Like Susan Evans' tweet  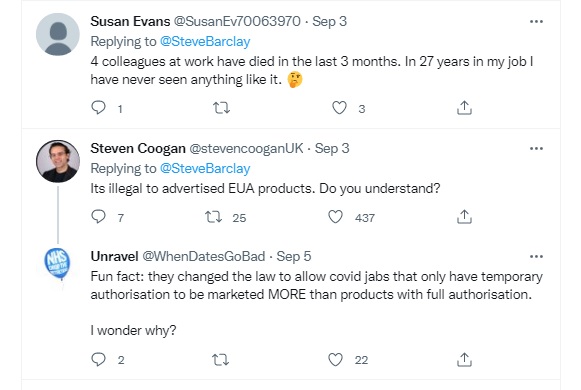[339, 108]
